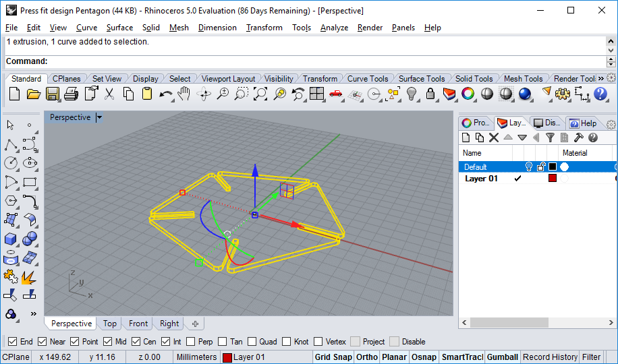Image resolution: width=618 pixels, height=364 pixels.
Task: Select the Box solid tool
Action: pyautogui.click(x=11, y=239)
